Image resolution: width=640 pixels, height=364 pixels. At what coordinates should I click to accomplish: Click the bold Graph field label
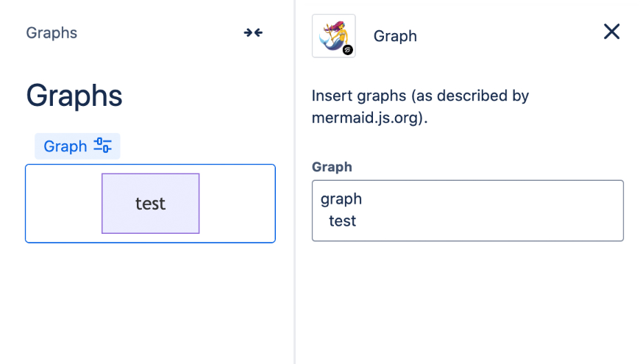click(332, 167)
